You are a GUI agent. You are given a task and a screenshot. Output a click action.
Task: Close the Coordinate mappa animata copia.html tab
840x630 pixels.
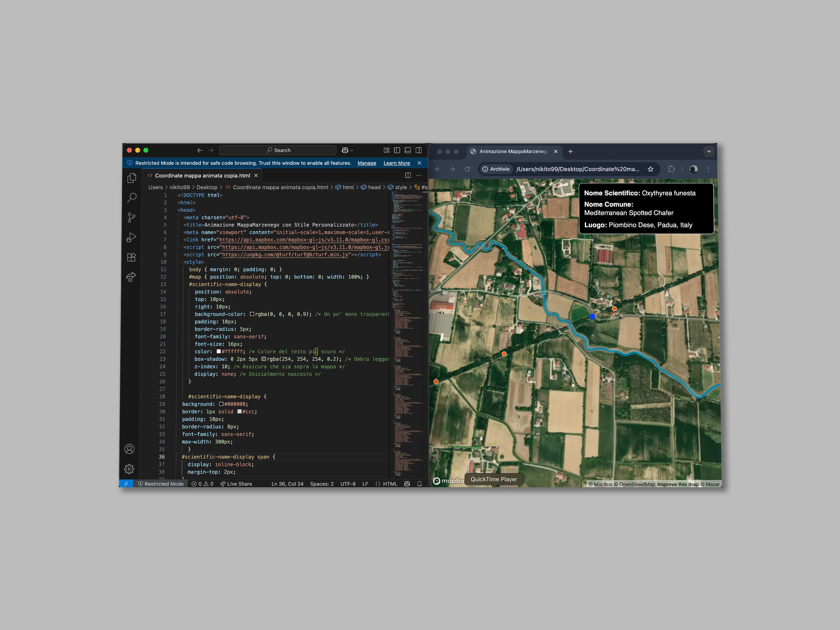(x=256, y=176)
